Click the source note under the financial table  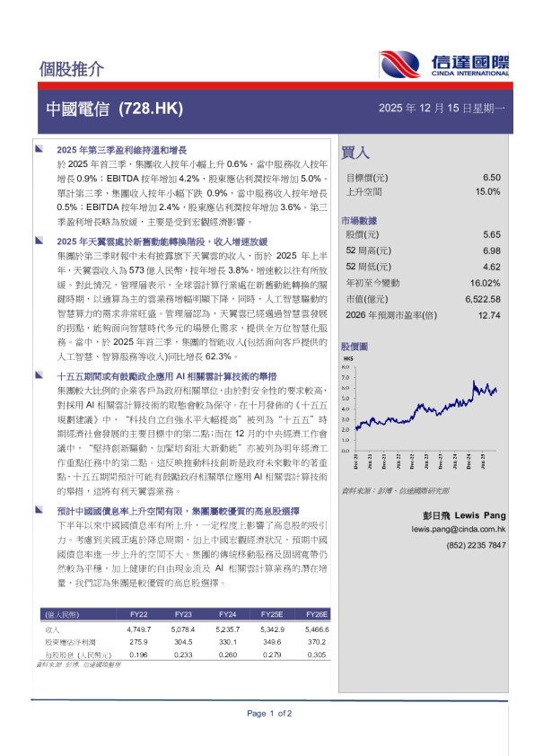click(x=79, y=665)
